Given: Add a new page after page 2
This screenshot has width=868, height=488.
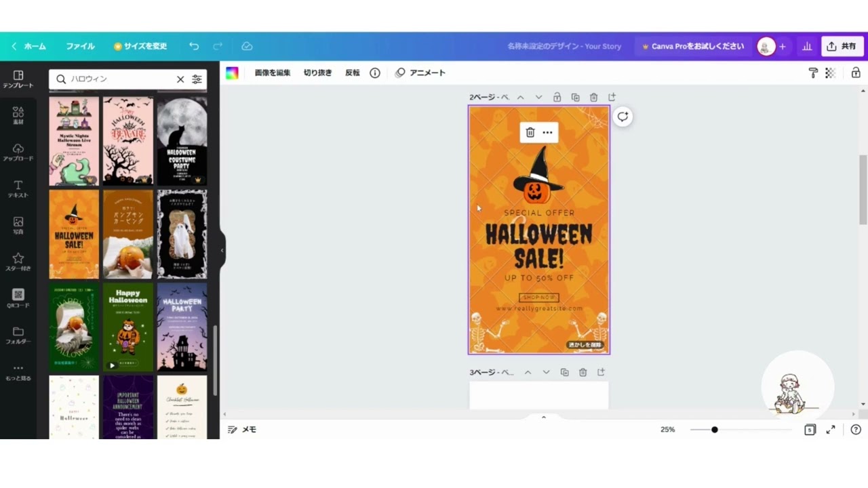Looking at the screenshot, I should 612,97.
